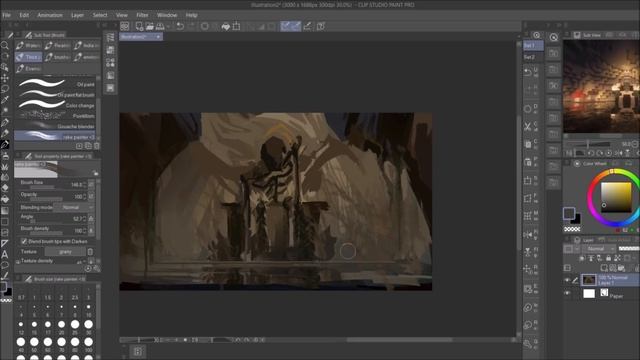Click the Undo arrow in quick access panel
The height and width of the screenshot is (360, 640).
click(528, 72)
